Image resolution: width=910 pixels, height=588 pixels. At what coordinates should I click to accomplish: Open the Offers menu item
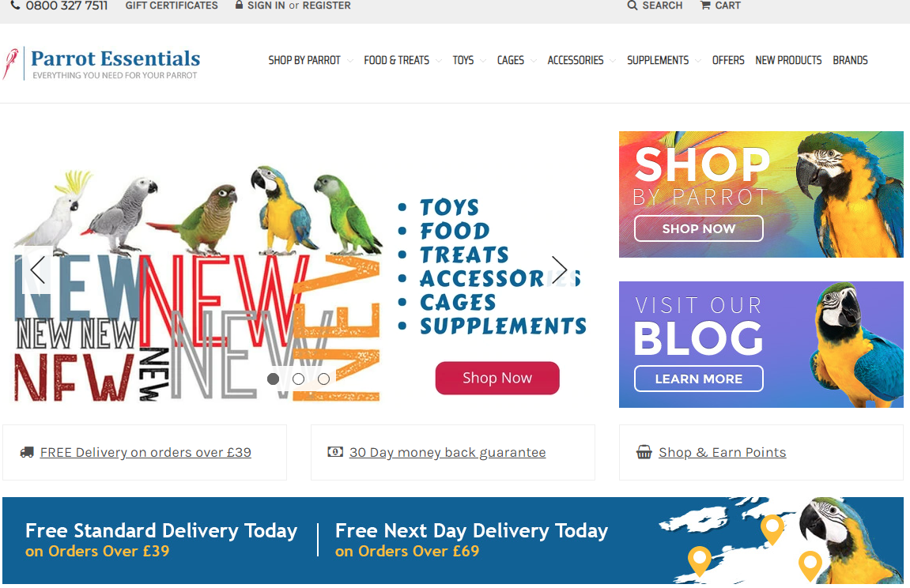click(x=728, y=60)
